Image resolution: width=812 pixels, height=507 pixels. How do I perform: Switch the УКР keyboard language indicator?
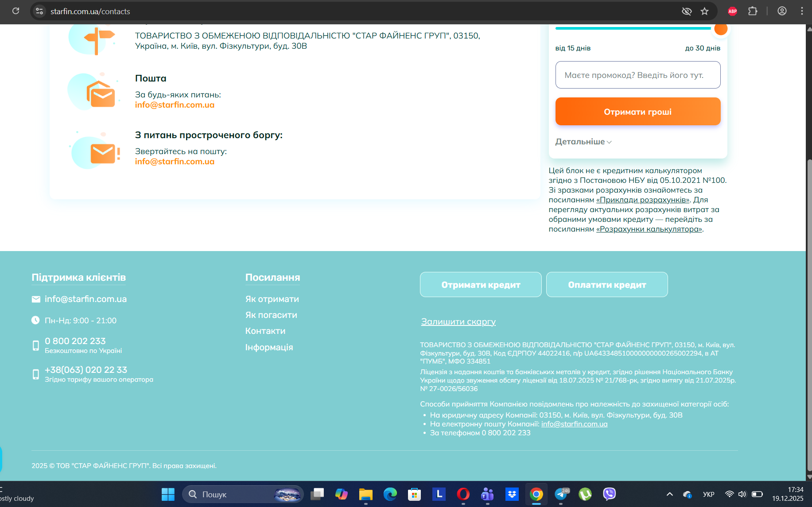(709, 494)
